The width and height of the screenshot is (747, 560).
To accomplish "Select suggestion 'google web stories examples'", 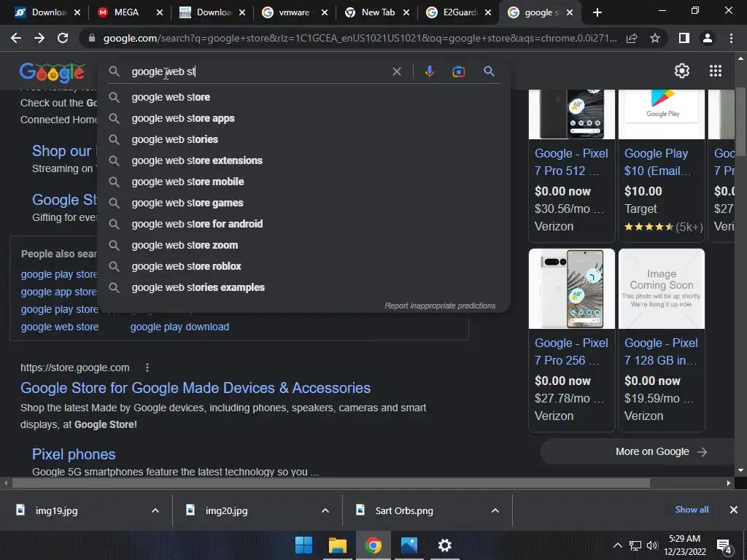I will coord(304,287).
